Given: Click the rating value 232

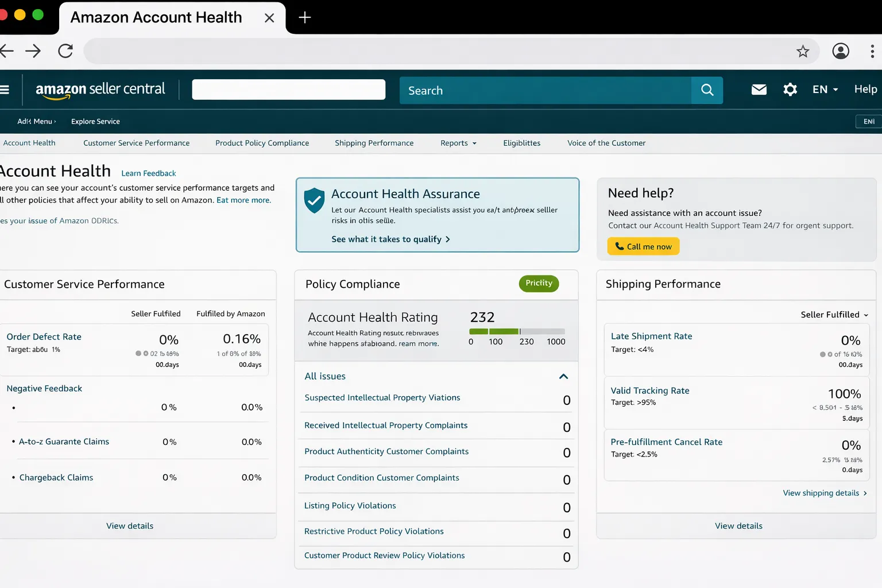Looking at the screenshot, I should pos(482,318).
